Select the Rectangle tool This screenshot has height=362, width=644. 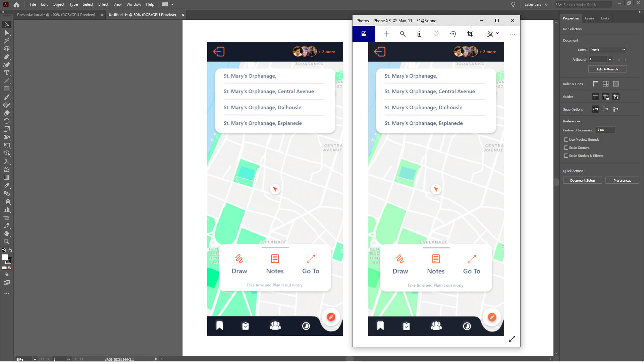click(6, 89)
